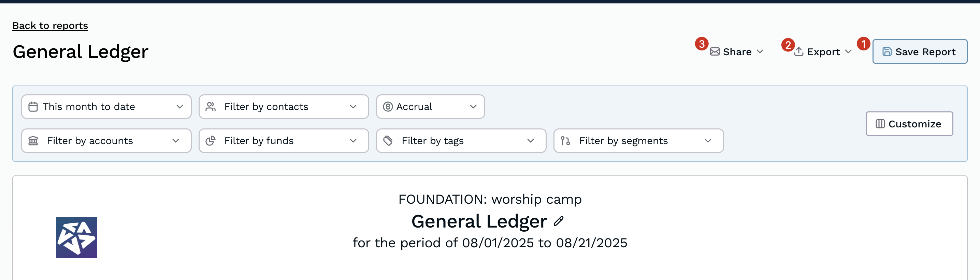Click the pie chart icon for funds
This screenshot has width=980, height=280.
click(x=211, y=141)
